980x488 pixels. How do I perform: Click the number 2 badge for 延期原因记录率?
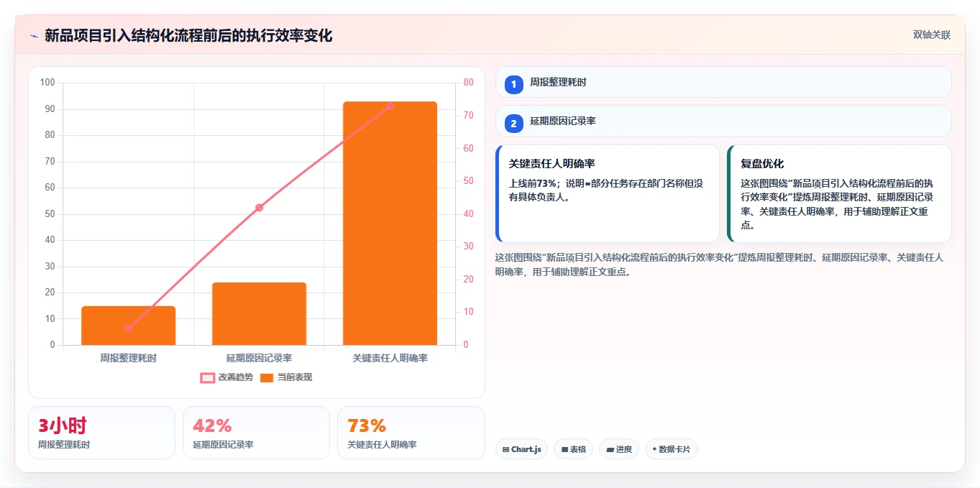point(513,124)
